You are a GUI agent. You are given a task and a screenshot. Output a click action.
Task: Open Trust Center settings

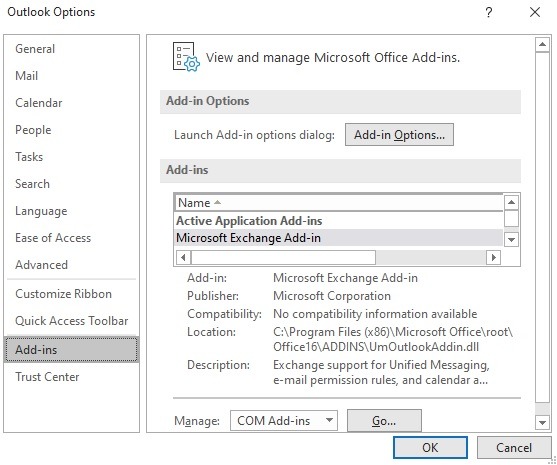[47, 377]
